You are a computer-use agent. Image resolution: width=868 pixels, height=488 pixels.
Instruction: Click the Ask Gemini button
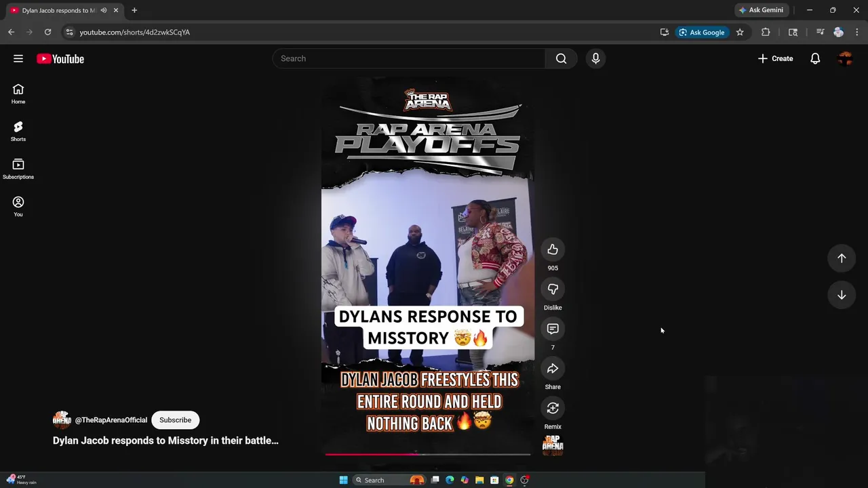click(x=761, y=10)
